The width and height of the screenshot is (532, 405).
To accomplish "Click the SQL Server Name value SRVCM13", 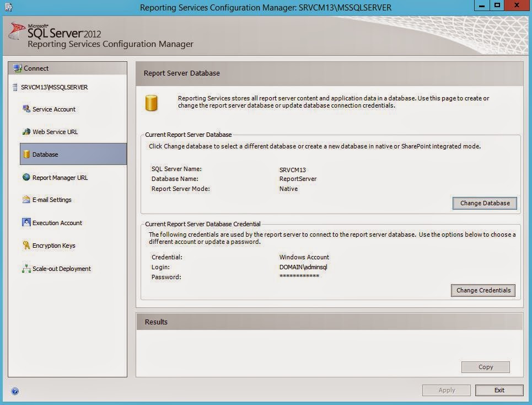I will 293,170.
